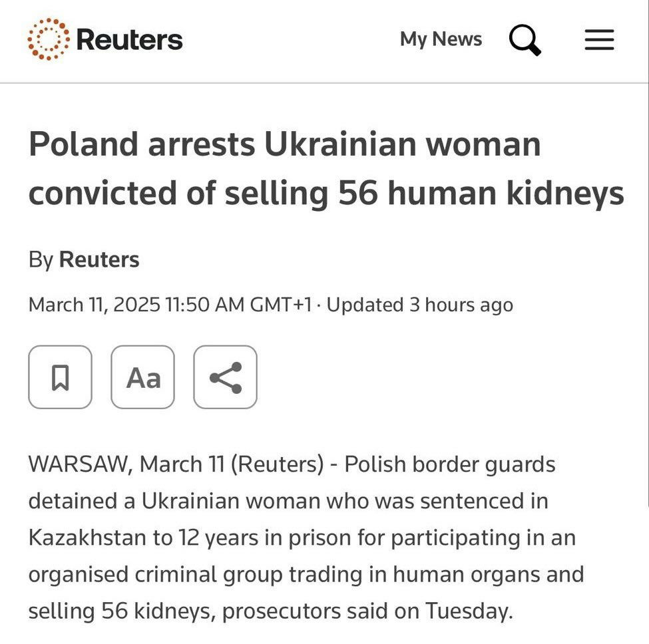Click the word 'By' before the author name
Viewport: 649px width, 644px height.
click(x=41, y=260)
